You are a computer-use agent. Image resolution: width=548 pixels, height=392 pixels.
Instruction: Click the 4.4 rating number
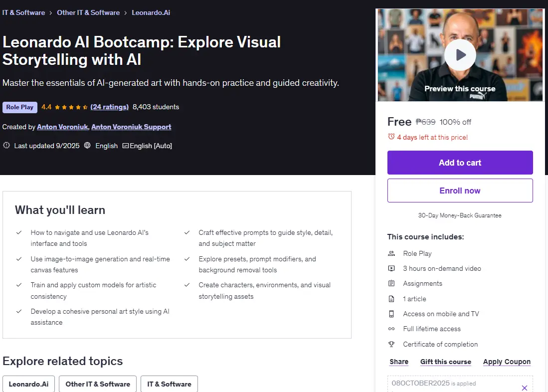(x=46, y=107)
